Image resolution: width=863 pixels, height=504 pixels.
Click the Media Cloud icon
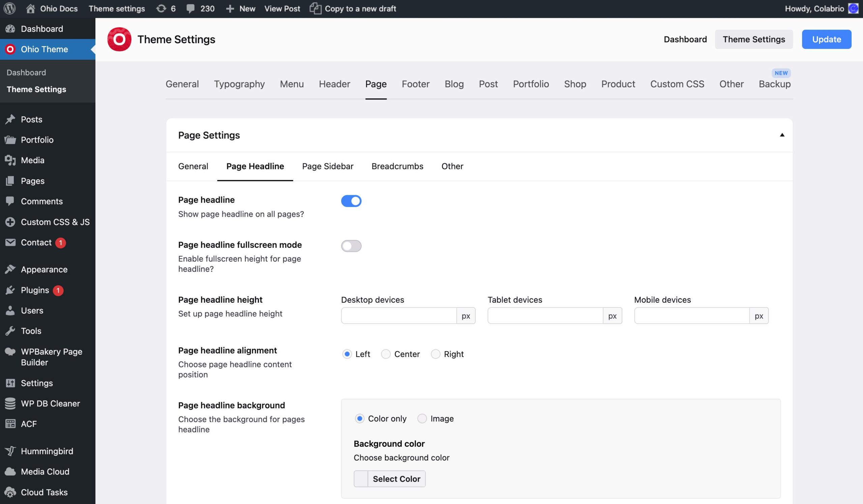coord(10,472)
